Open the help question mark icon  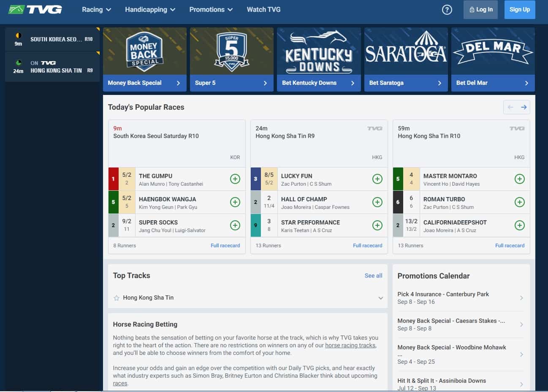447,10
